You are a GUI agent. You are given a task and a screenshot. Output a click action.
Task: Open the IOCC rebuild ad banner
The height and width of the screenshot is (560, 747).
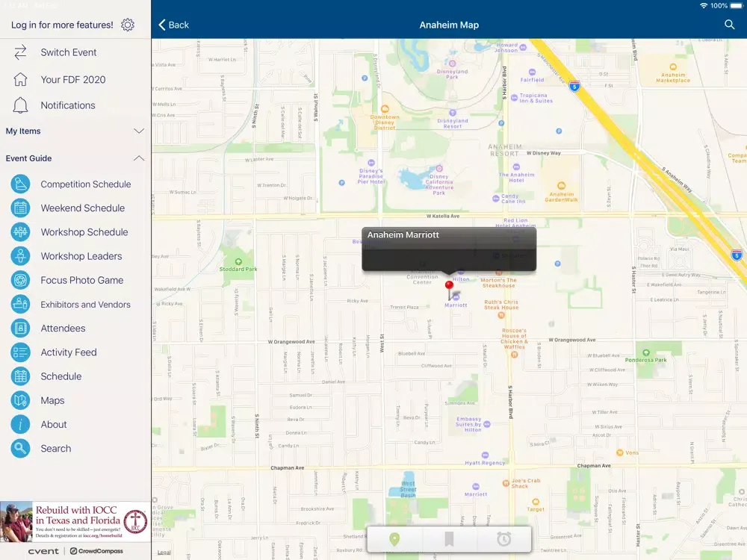coord(75,521)
